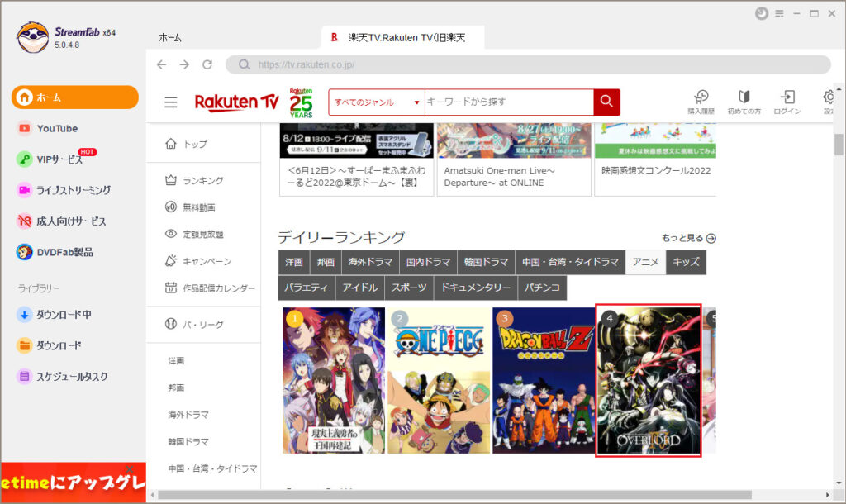The image size is (846, 504).
Task: Expand the すべてのジャンル genre dropdown
Action: click(x=377, y=102)
